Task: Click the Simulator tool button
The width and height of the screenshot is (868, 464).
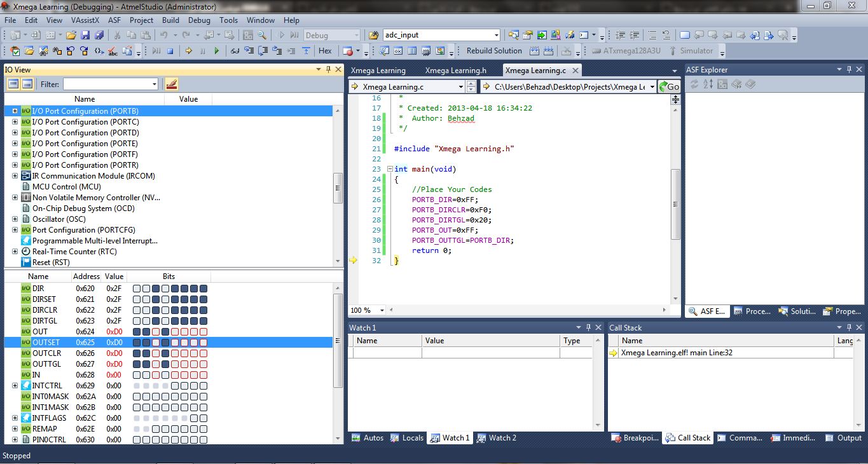Action: (691, 51)
